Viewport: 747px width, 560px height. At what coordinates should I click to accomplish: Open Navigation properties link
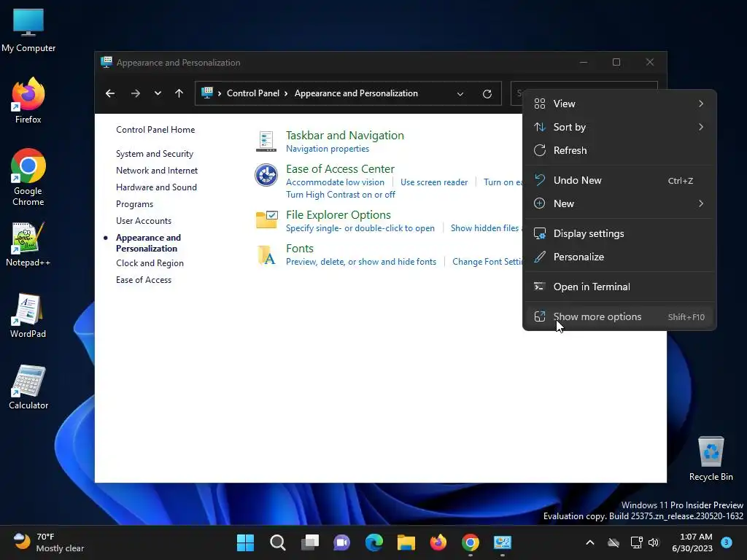click(328, 149)
